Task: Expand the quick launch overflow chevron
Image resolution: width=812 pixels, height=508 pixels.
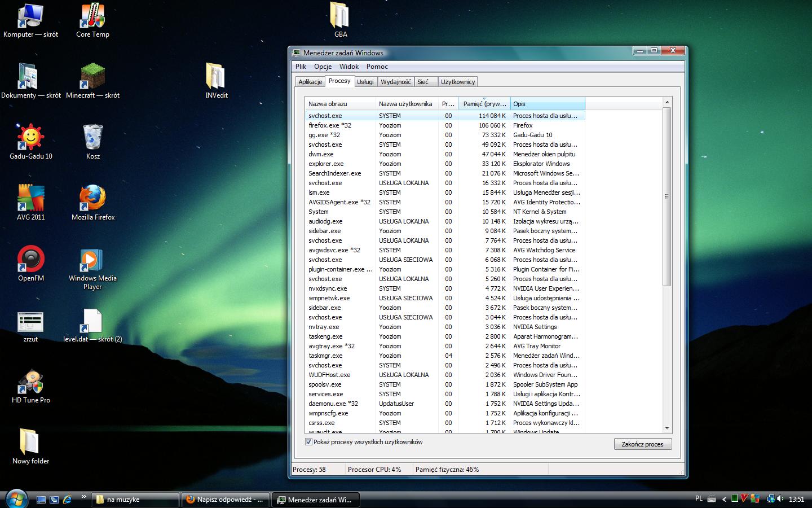Action: [x=83, y=497]
